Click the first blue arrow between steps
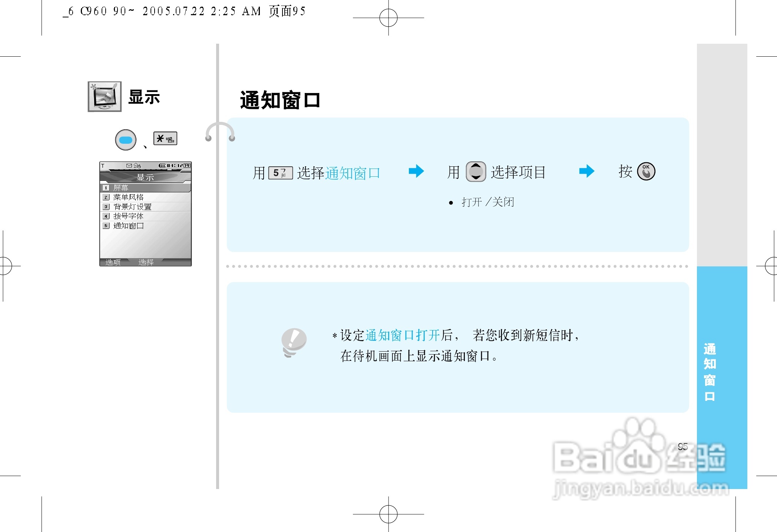 (x=416, y=171)
